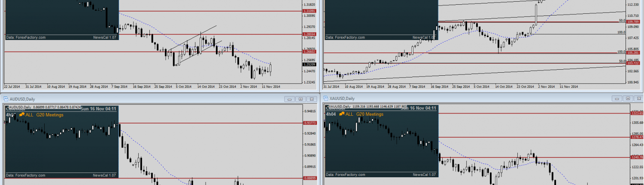Maximize the XAUUSD,Daily chart window
Screen dimensions: 644x185
[x=628, y=99]
